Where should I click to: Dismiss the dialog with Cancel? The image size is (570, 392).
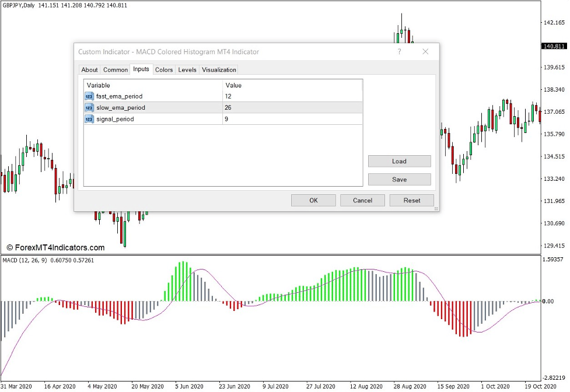pyautogui.click(x=362, y=200)
